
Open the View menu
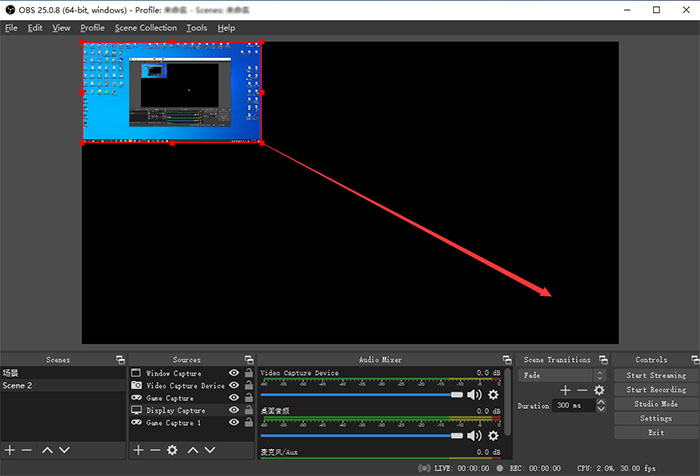coord(61,28)
